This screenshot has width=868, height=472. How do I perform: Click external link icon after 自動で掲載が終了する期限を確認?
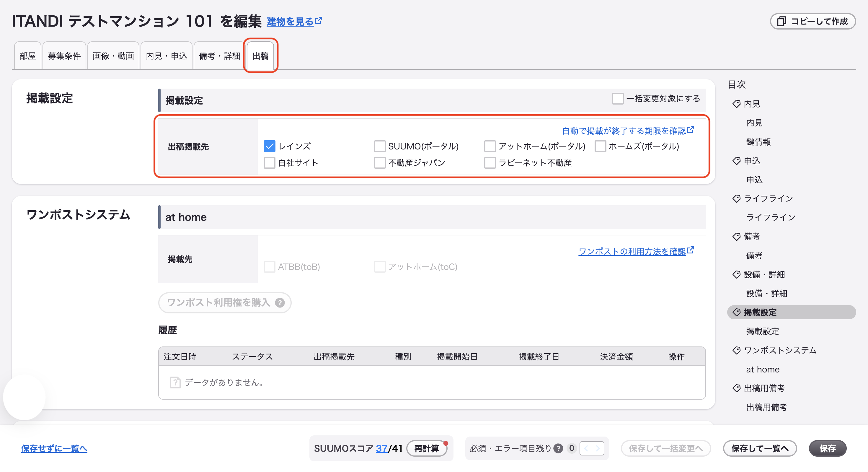coord(691,129)
